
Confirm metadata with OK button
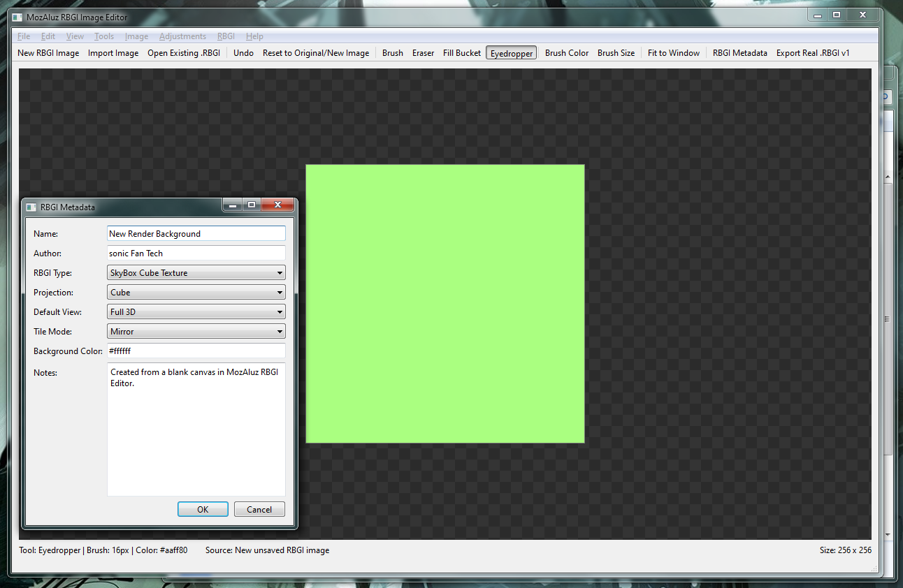pyautogui.click(x=203, y=510)
